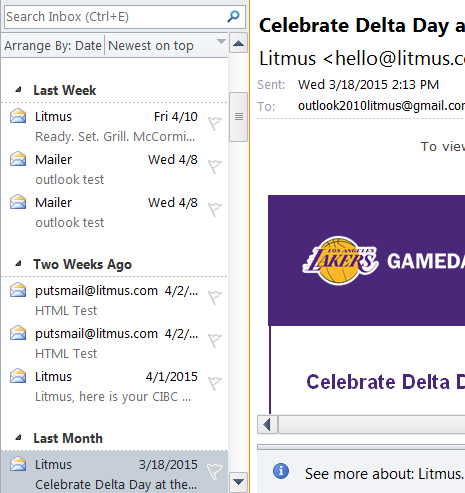
Task: Click the envelope icon of the first putsmail@litmus.com email
Action: (x=18, y=290)
